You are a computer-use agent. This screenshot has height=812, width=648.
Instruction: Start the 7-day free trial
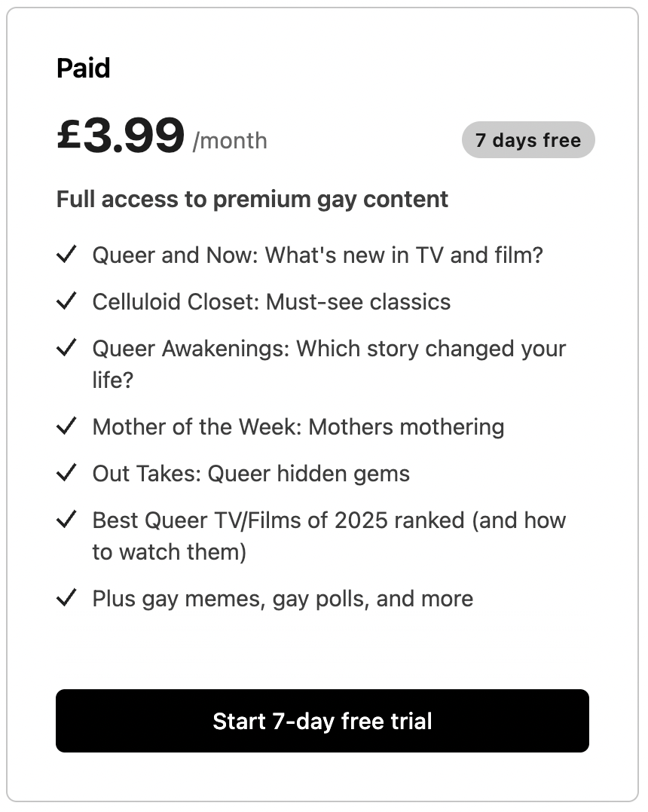pos(322,721)
